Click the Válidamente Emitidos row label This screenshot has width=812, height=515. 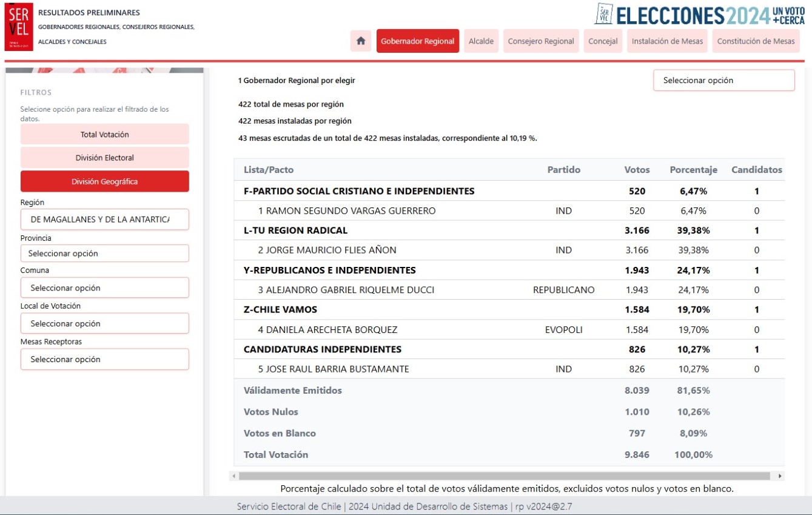pos(293,391)
